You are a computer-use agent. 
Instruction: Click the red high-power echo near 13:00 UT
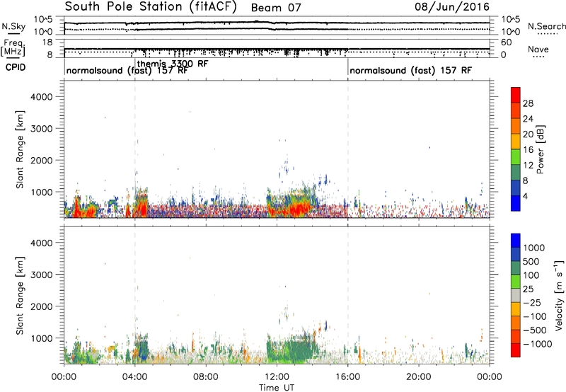[298, 209]
